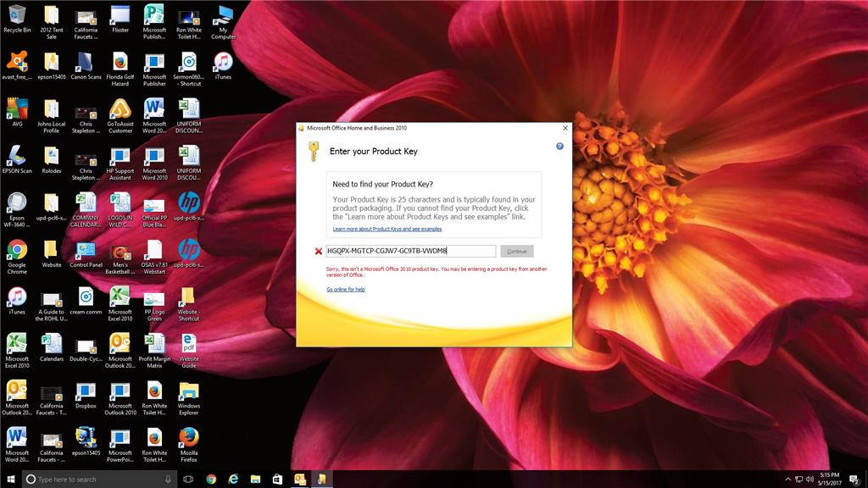The height and width of the screenshot is (488, 868).
Task: Open the Action Center notifications icon
Action: (854, 480)
